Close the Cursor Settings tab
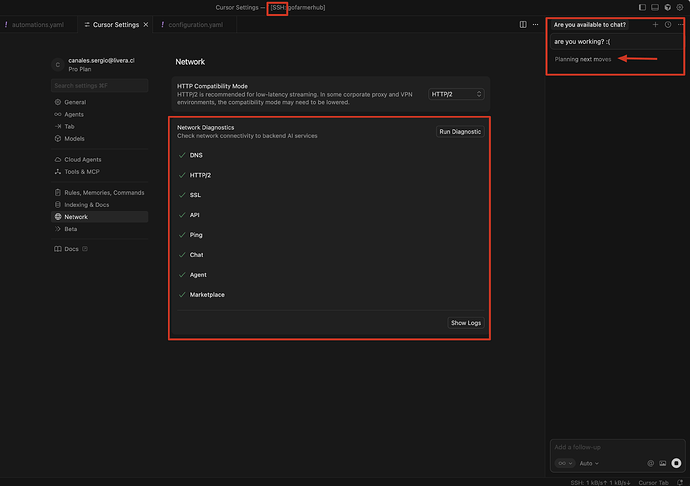 [146, 25]
